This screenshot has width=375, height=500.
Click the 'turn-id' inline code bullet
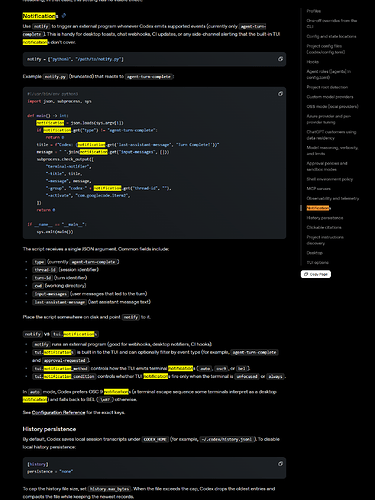click(x=42, y=278)
